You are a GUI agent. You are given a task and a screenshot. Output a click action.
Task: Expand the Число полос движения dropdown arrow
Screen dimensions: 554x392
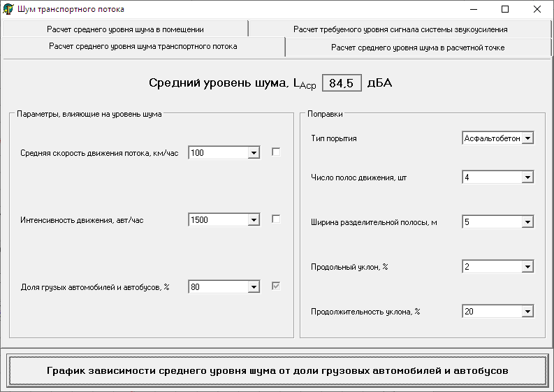coord(527,177)
